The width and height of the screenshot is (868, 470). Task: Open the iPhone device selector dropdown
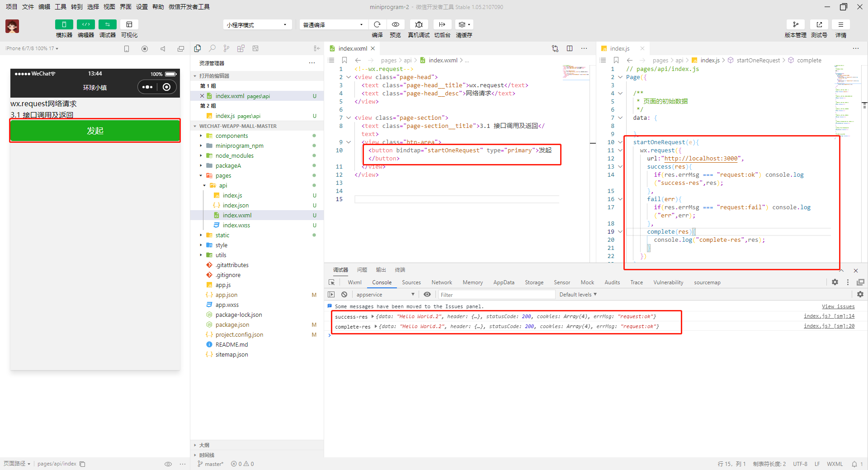pyautogui.click(x=32, y=48)
